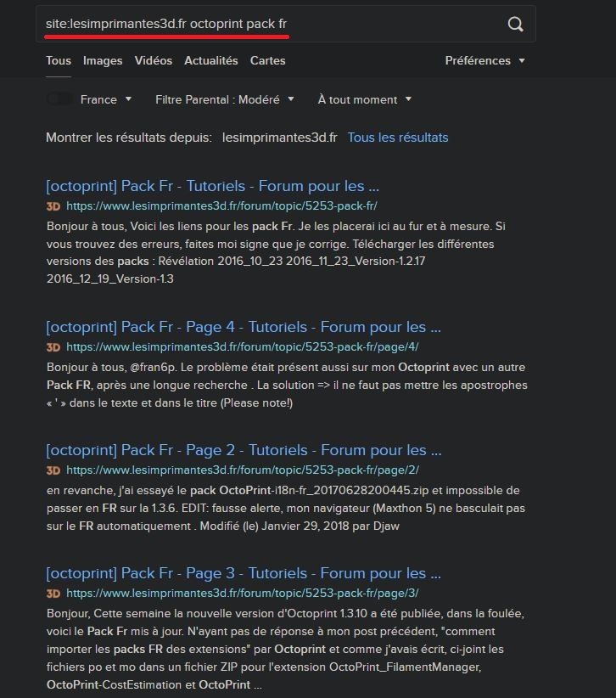Image resolution: width=616 pixels, height=698 pixels.
Task: Click the 3D favicon of the Page 4 result
Action: click(x=53, y=347)
